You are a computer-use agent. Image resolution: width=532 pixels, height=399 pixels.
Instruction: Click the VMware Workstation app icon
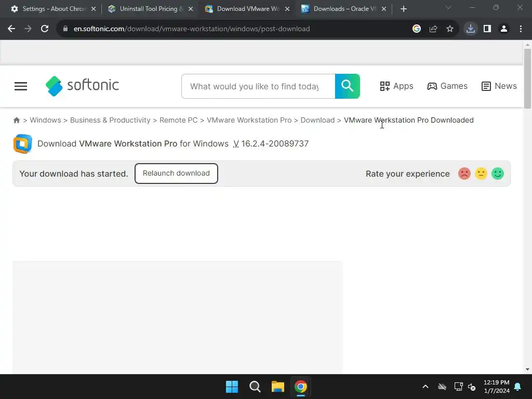click(x=23, y=144)
